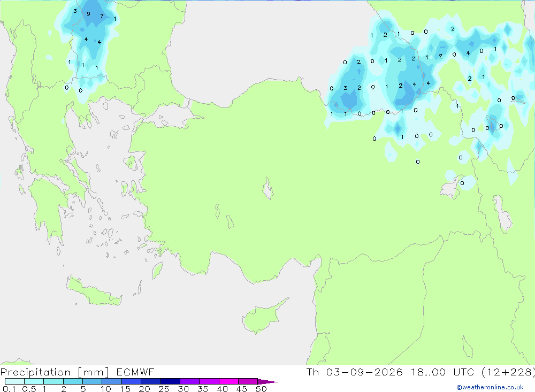Click Lake Tuz in central Turkey
Viewport: 535px width, 392px height.
[268, 188]
